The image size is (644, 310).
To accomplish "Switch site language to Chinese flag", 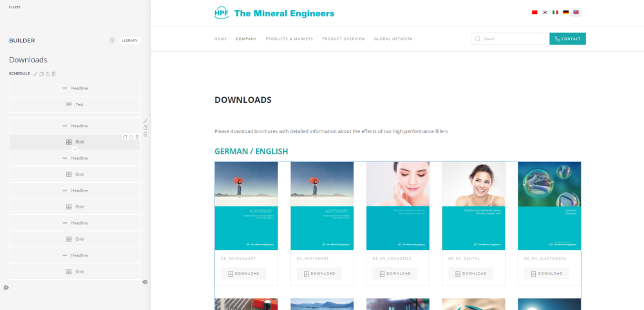I will pos(535,12).
